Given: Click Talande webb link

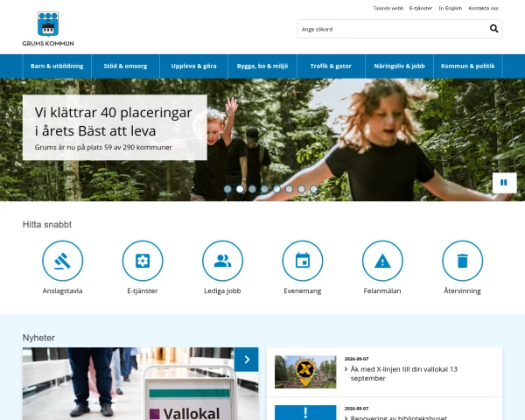Looking at the screenshot, I should pyautogui.click(x=388, y=8).
